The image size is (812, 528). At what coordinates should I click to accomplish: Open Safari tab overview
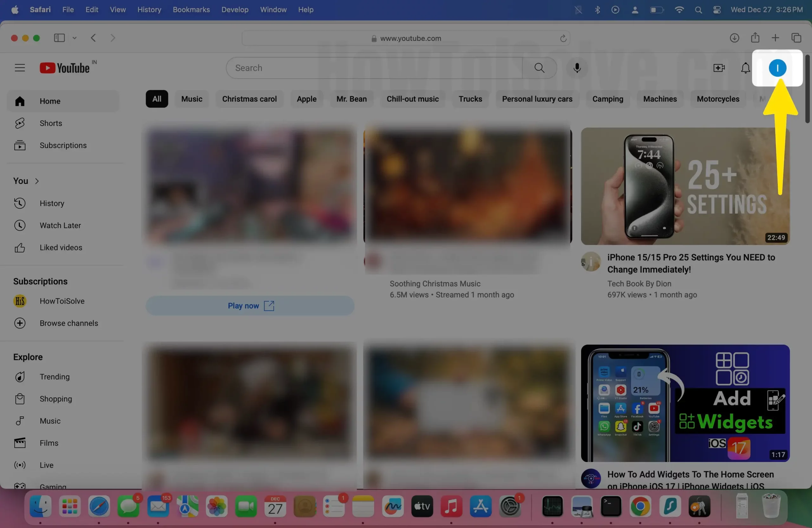click(x=796, y=38)
